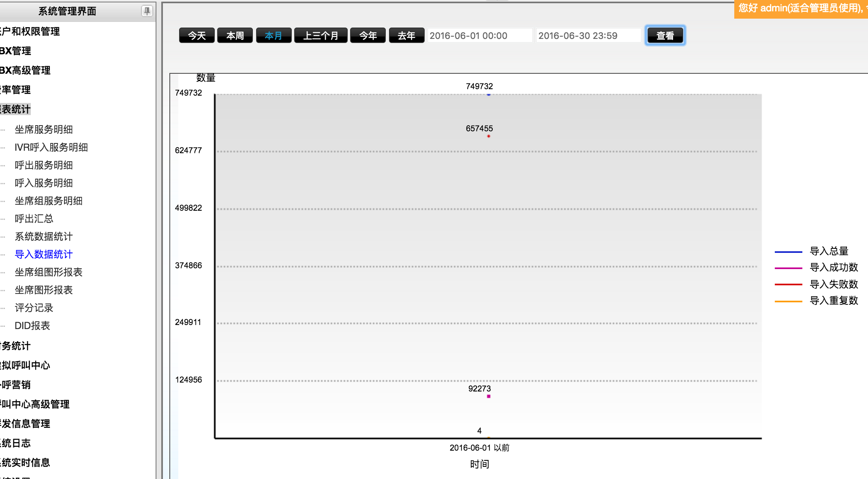Select 导入数据统计 in the sidebar
868x479 pixels.
(44, 254)
